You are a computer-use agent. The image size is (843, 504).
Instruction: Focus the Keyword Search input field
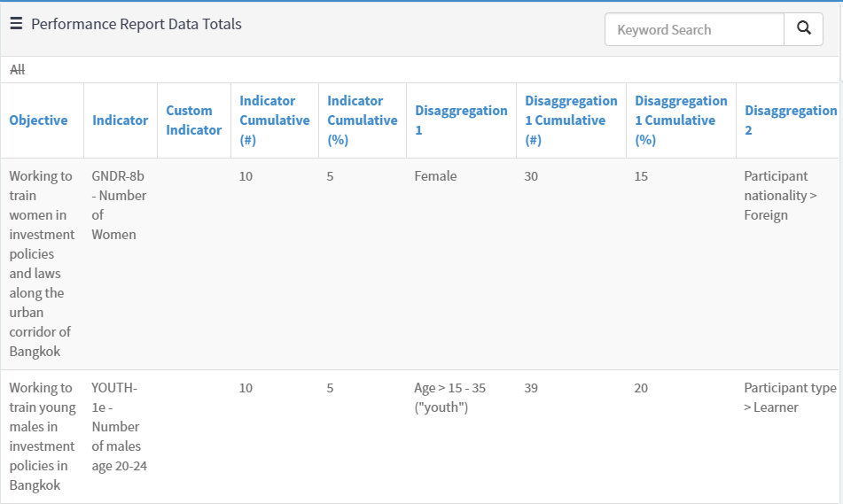click(694, 29)
